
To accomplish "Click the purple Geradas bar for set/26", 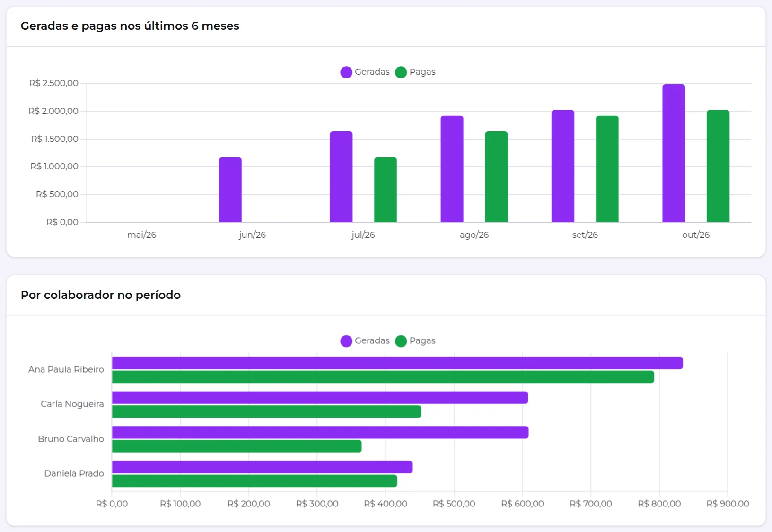I will pos(563,166).
